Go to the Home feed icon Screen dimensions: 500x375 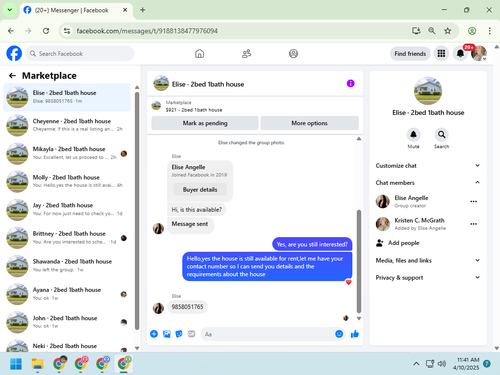pyautogui.click(x=199, y=53)
